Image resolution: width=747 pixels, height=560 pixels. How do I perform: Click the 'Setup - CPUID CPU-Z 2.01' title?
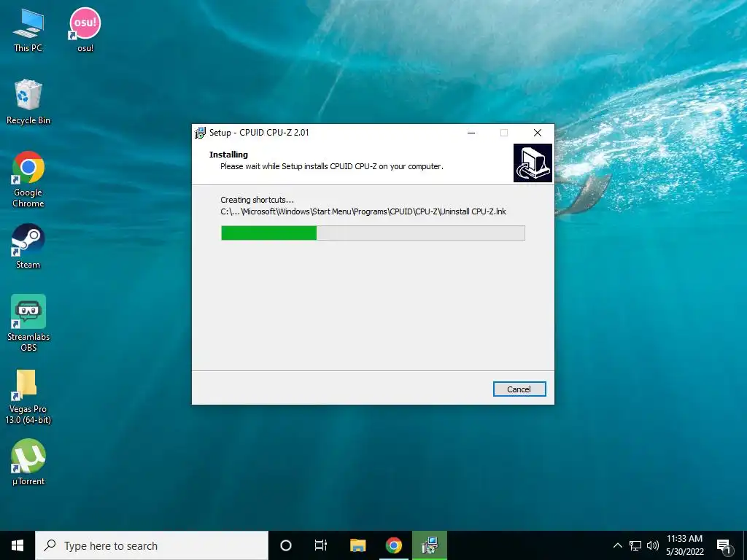(259, 133)
